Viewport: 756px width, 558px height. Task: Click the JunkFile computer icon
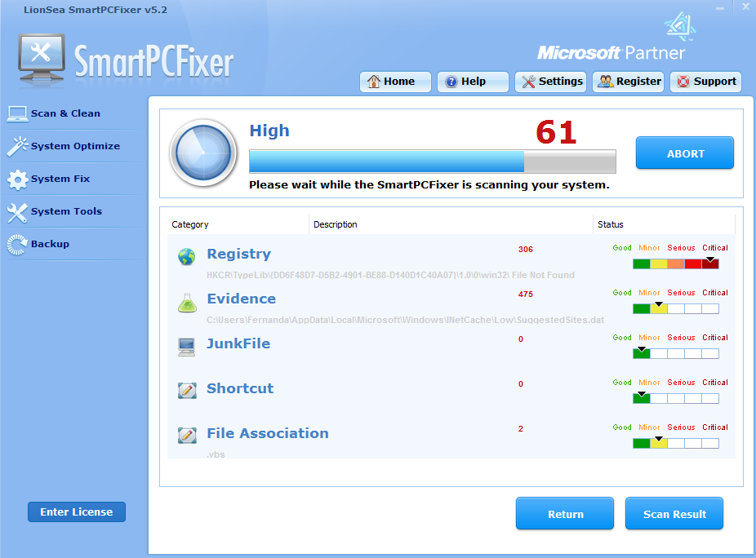click(x=187, y=347)
